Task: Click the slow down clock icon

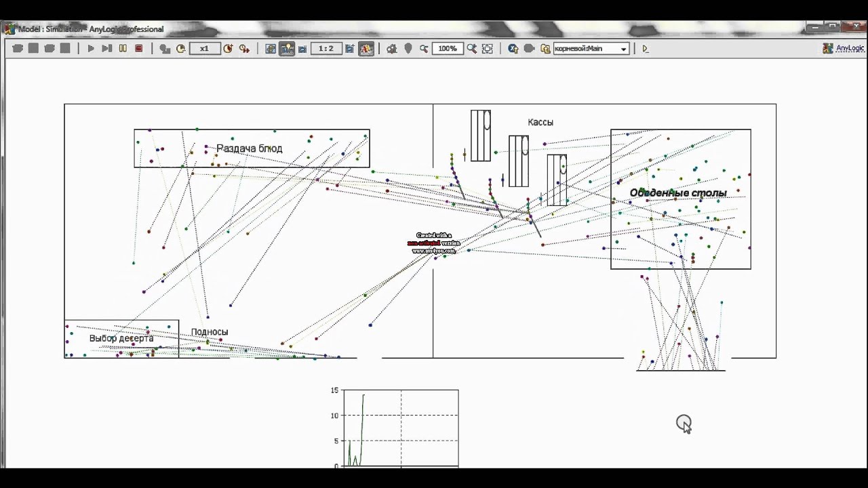Action: click(x=180, y=49)
